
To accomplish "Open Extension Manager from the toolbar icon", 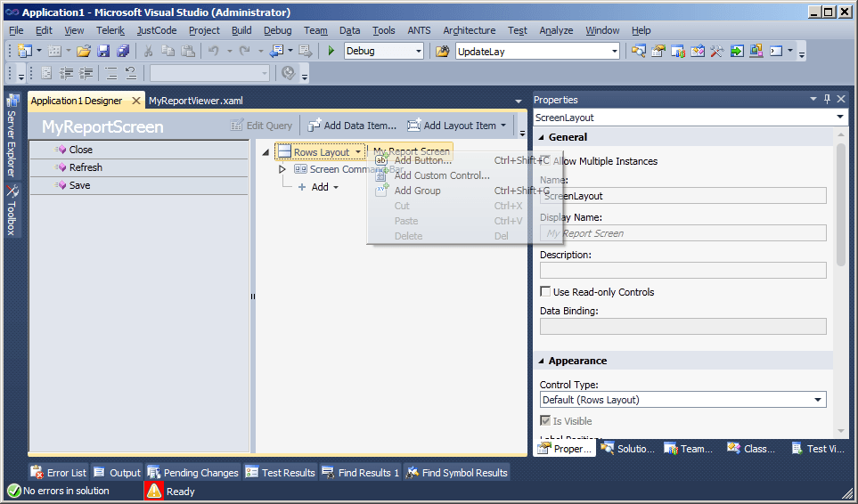I will pyautogui.click(x=756, y=52).
